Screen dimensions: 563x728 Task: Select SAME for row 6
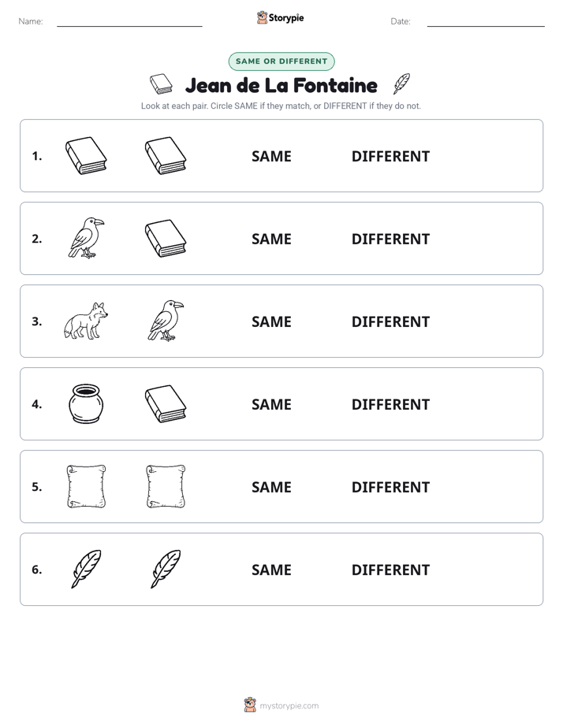click(x=271, y=570)
